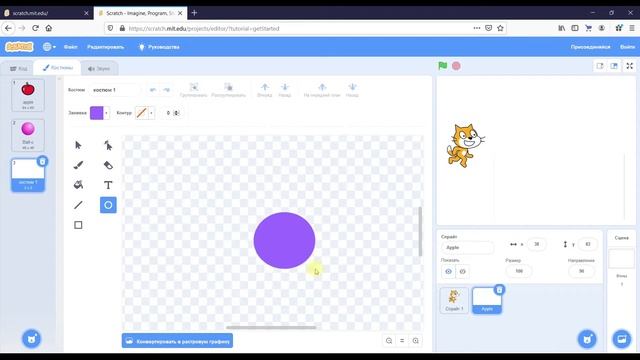
Task: Select the Reshape tool
Action: [x=108, y=145]
